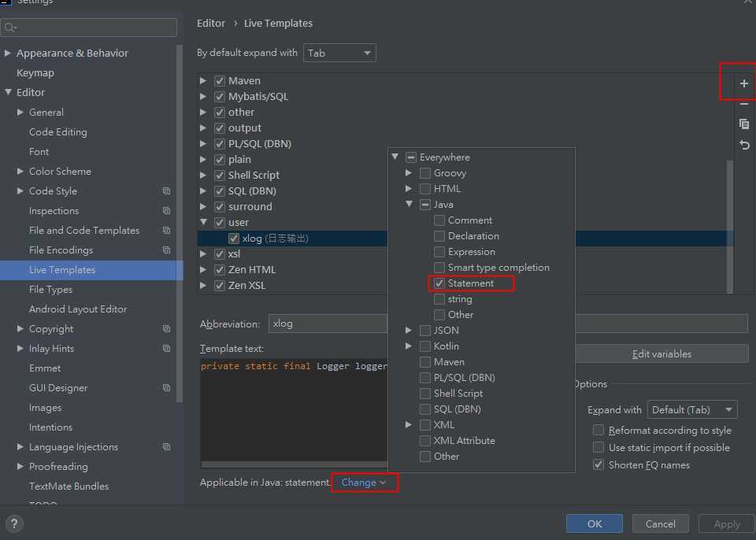This screenshot has height=540, width=756.
Task: Click the help question mark icon
Action: click(14, 523)
